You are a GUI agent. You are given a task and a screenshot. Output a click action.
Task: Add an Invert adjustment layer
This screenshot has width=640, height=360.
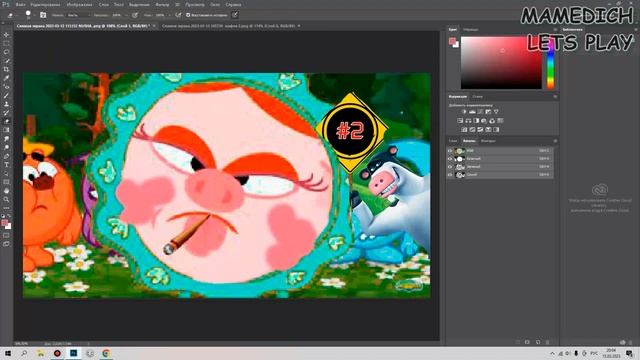pos(464,130)
